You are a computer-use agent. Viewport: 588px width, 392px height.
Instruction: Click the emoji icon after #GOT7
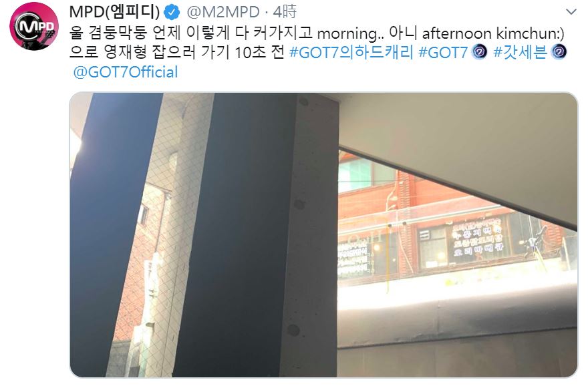(x=479, y=51)
